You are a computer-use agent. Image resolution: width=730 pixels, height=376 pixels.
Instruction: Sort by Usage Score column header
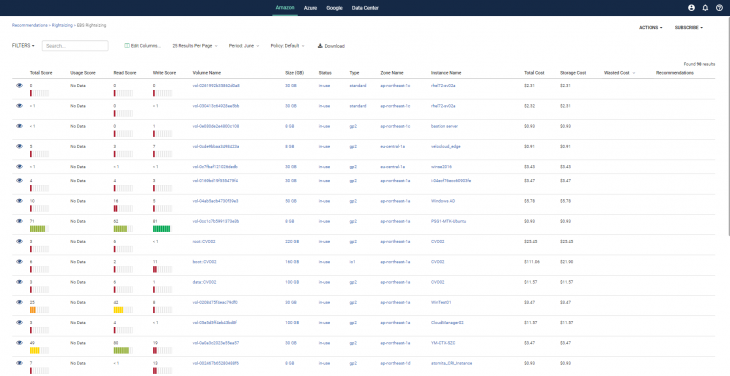click(83, 73)
